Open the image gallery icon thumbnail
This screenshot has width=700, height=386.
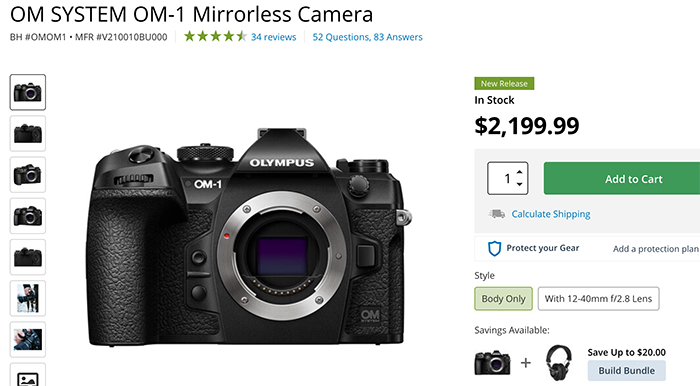pos(28,375)
